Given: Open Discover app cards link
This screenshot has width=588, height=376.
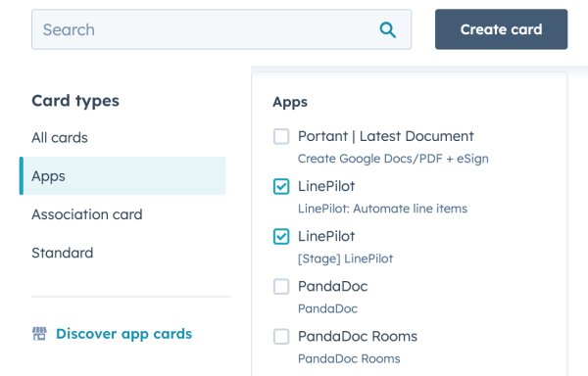Looking at the screenshot, I should click(123, 334).
